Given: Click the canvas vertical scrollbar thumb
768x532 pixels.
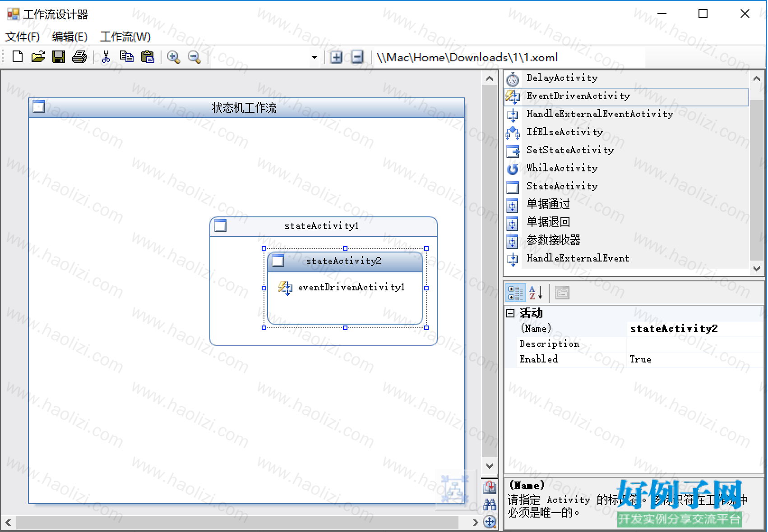Looking at the screenshot, I should [489, 271].
